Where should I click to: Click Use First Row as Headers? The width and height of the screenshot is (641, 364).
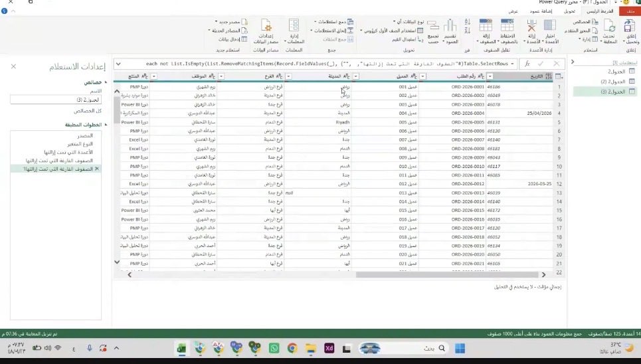tap(392, 31)
